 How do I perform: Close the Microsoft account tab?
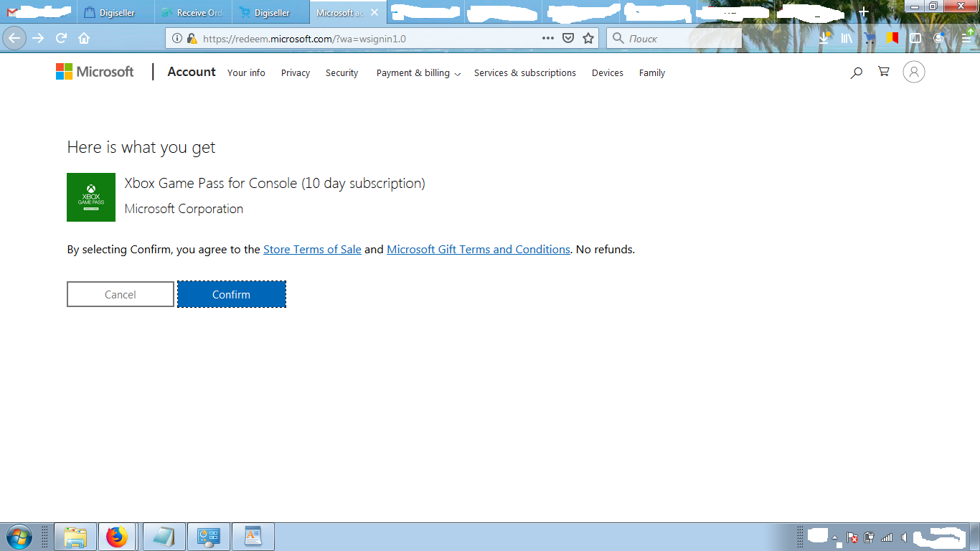374,12
